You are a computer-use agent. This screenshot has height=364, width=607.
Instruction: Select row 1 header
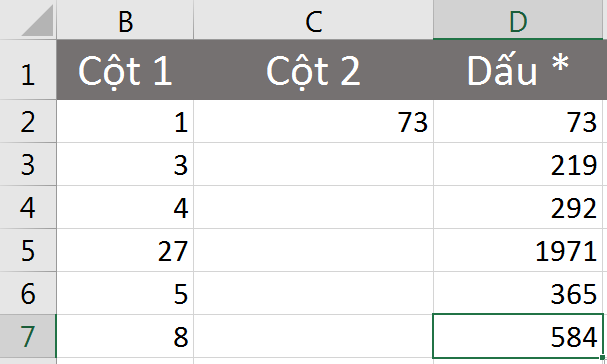[28, 70]
